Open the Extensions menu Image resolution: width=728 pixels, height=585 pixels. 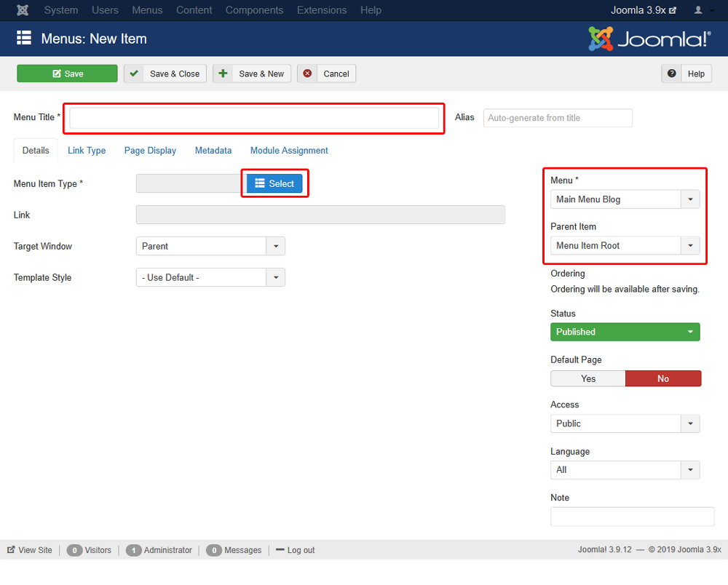pos(322,10)
